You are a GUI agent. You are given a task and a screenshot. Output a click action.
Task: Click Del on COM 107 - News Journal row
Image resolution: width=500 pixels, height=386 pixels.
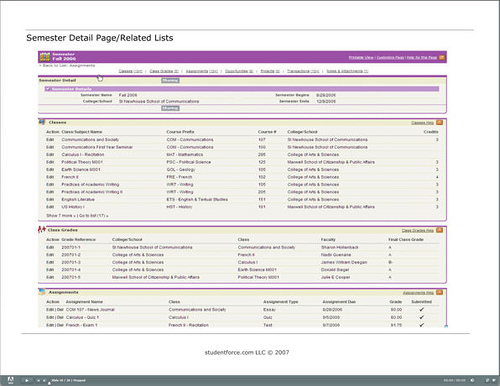tap(60, 310)
